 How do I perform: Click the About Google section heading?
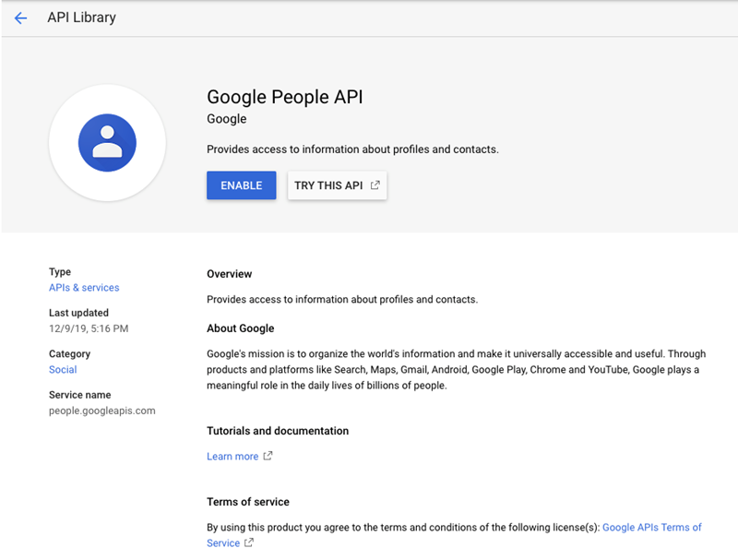coord(240,328)
